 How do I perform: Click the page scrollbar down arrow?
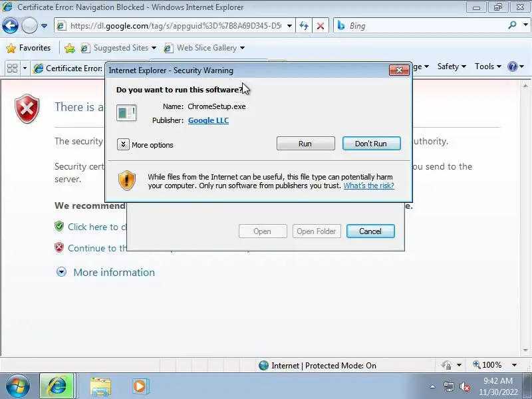coord(525,350)
